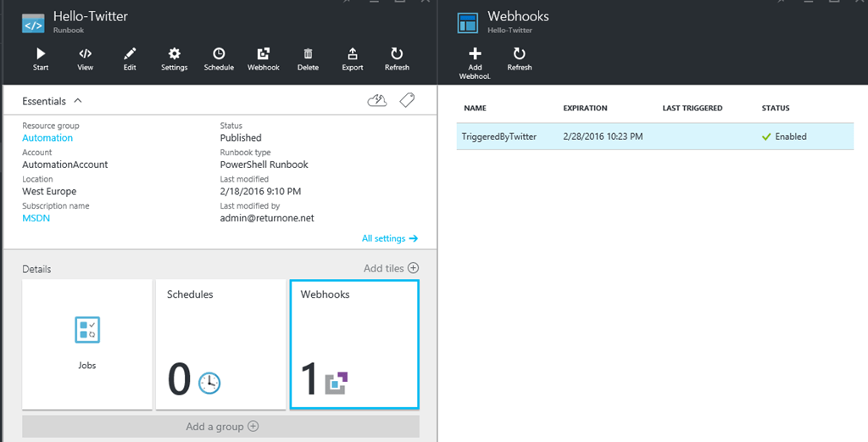Click the Hello-Twitter runbook blade icon

(x=33, y=23)
